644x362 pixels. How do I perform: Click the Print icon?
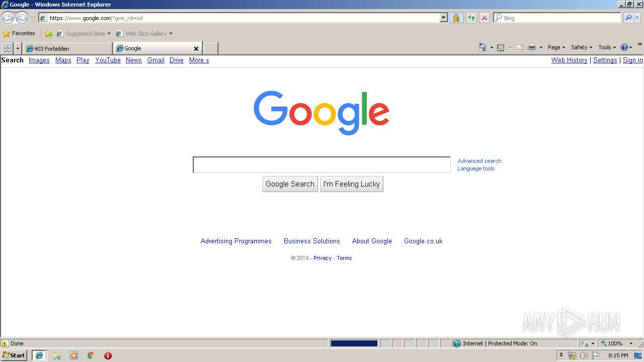(x=532, y=47)
